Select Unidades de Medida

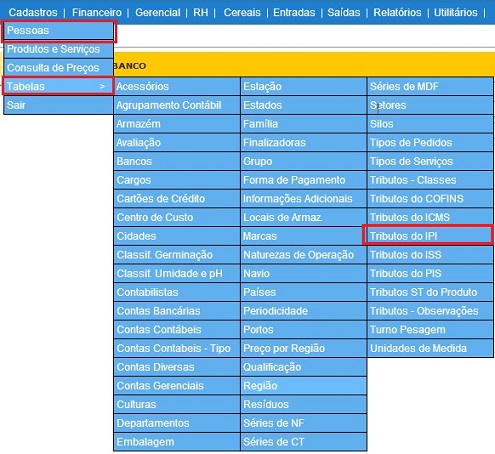point(430,348)
